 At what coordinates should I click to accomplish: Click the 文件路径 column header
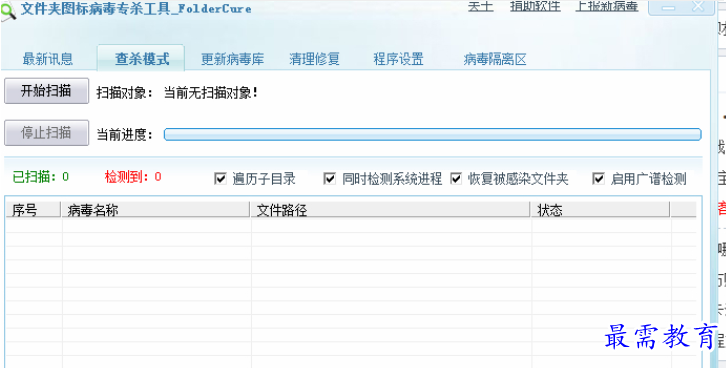click(390, 210)
